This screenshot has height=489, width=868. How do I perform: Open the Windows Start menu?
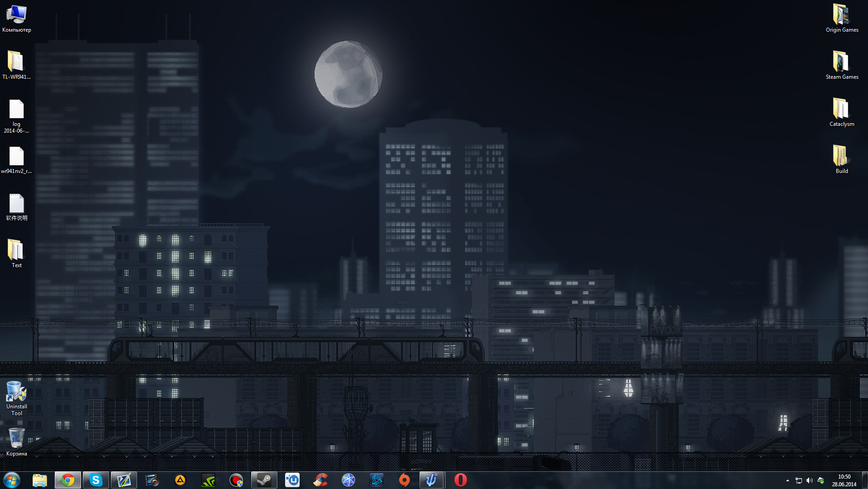pos(11,480)
